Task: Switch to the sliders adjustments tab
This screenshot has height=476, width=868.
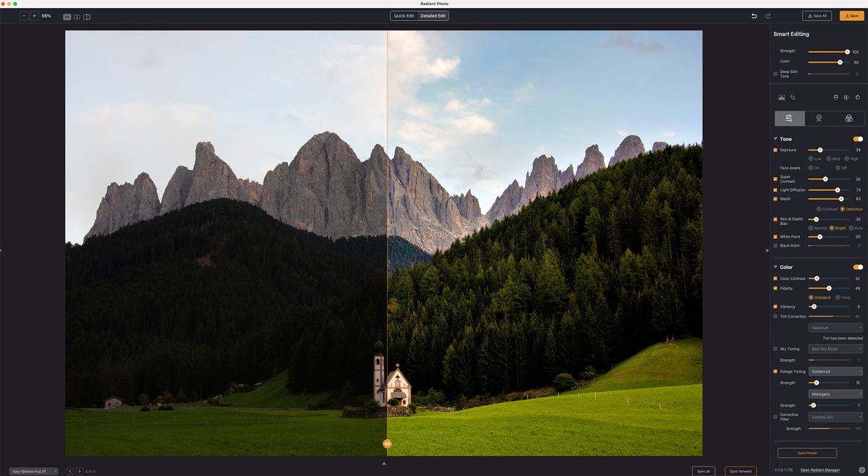Action: pos(789,118)
